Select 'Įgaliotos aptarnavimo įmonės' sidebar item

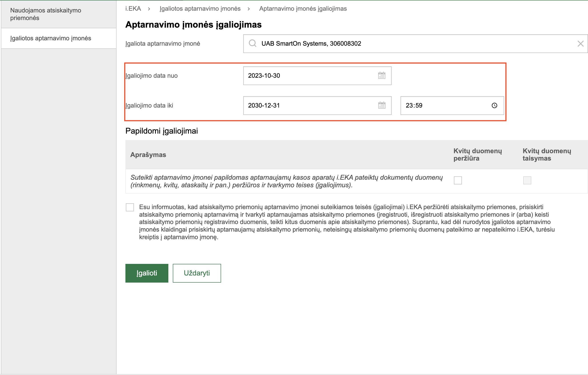coord(50,38)
